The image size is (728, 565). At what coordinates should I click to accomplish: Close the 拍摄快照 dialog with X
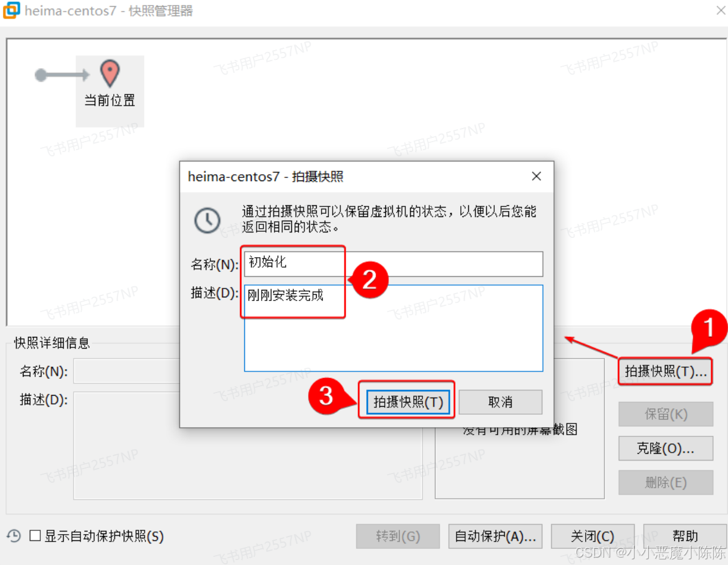tap(536, 176)
